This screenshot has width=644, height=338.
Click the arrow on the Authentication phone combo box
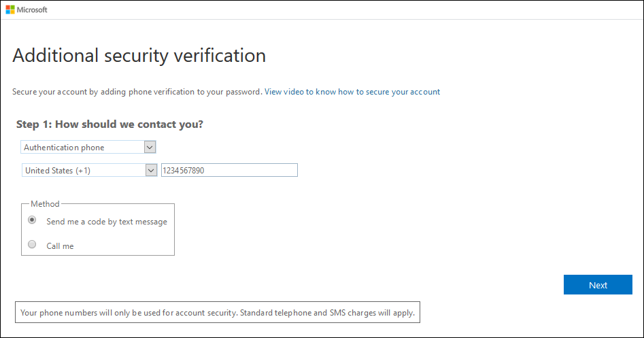click(x=150, y=147)
